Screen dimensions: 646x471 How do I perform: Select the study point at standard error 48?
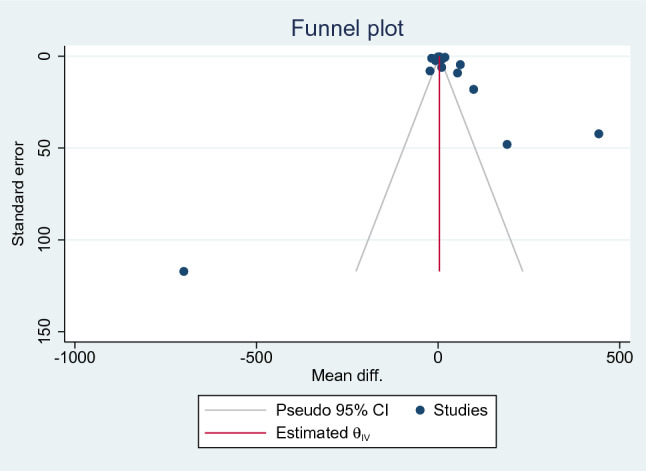[x=507, y=144]
